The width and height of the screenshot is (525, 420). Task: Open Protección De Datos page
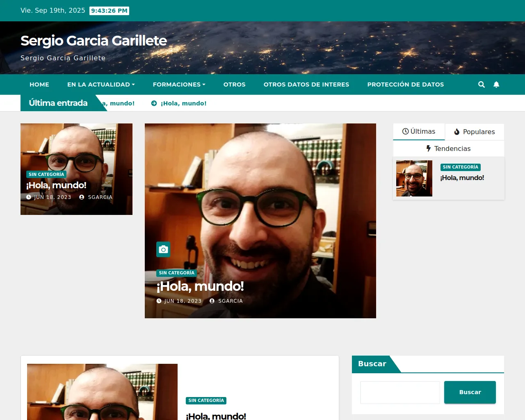(x=406, y=84)
